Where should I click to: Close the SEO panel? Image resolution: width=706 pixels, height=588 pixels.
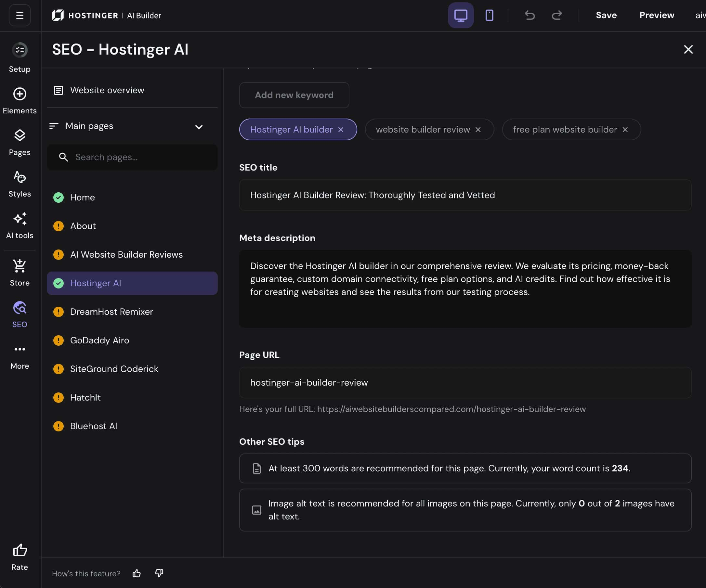coord(688,49)
